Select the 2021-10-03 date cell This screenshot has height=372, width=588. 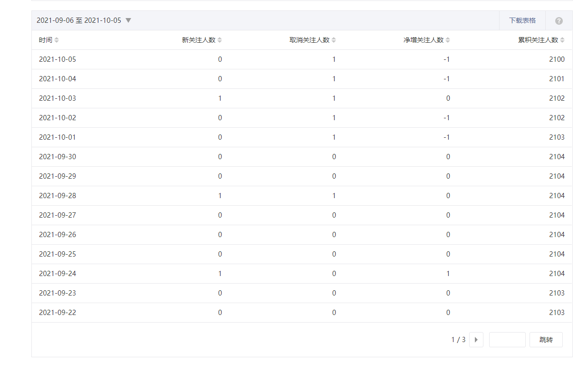(58, 98)
